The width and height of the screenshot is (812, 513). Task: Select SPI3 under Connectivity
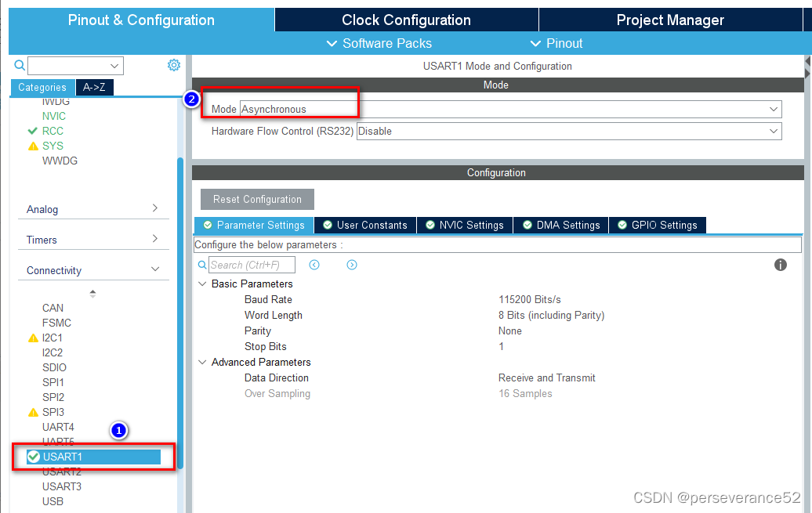coord(53,413)
